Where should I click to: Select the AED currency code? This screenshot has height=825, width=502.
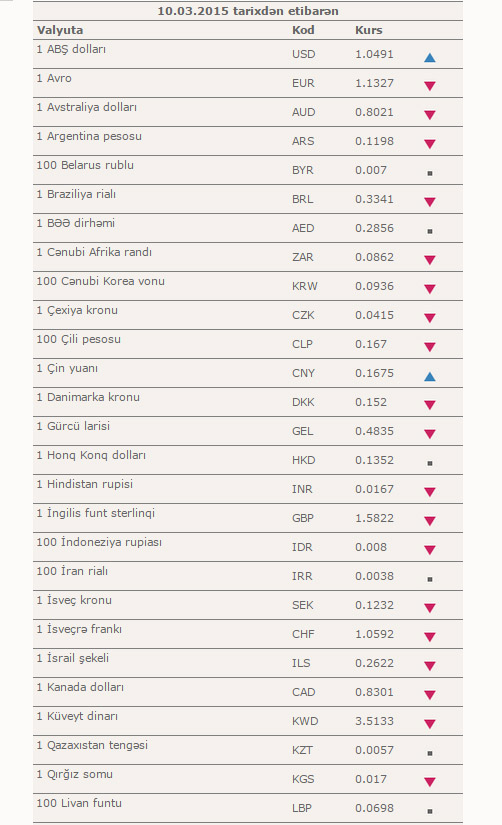click(x=303, y=228)
